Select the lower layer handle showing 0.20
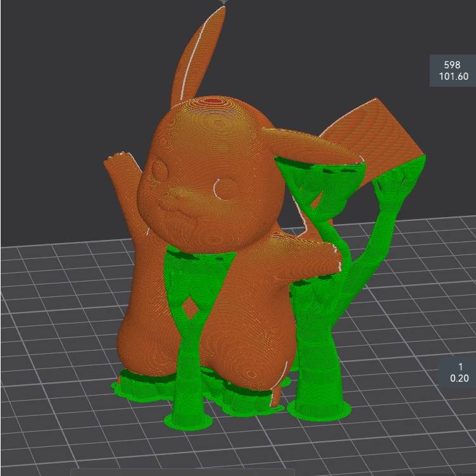476x476 pixels. tap(459, 372)
